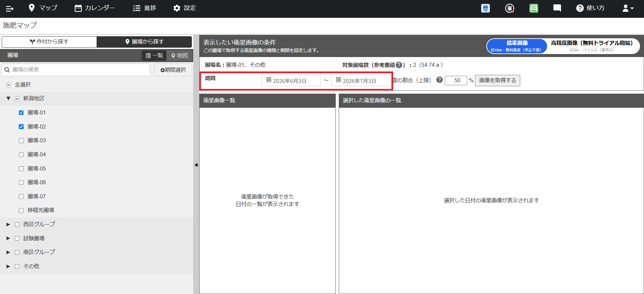Check 圃場-06
This screenshot has width=644, height=294.
point(21,183)
